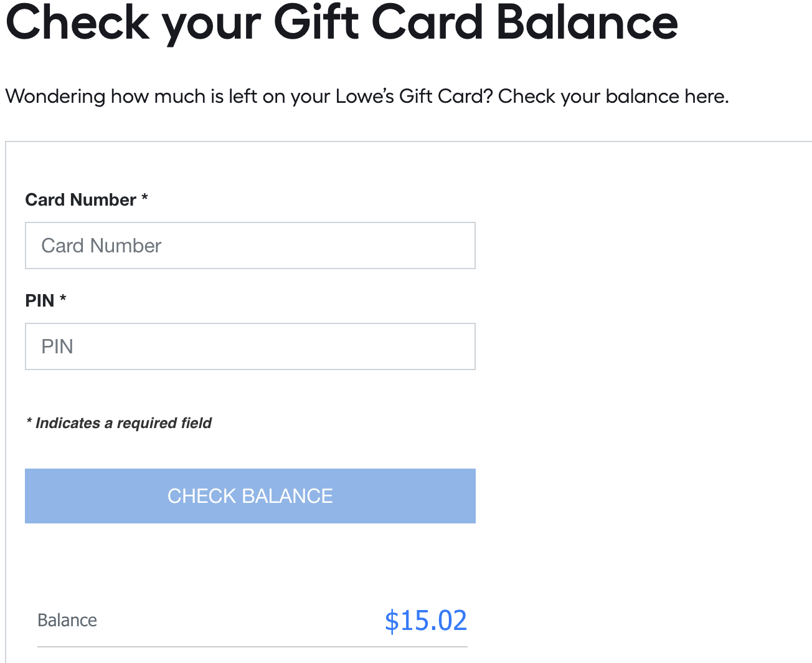Click the word "Check" in the page heading
The height and width of the screenshot is (663, 812).
point(77,22)
